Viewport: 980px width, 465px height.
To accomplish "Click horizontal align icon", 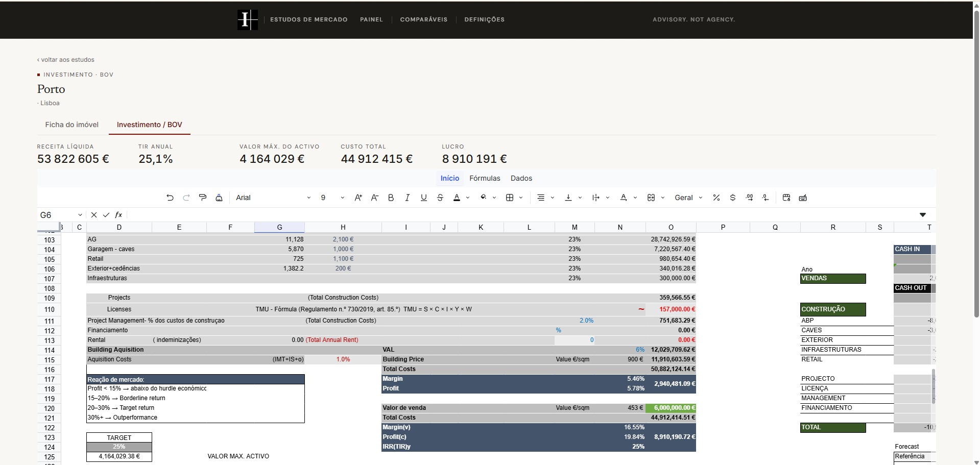I will [x=541, y=198].
